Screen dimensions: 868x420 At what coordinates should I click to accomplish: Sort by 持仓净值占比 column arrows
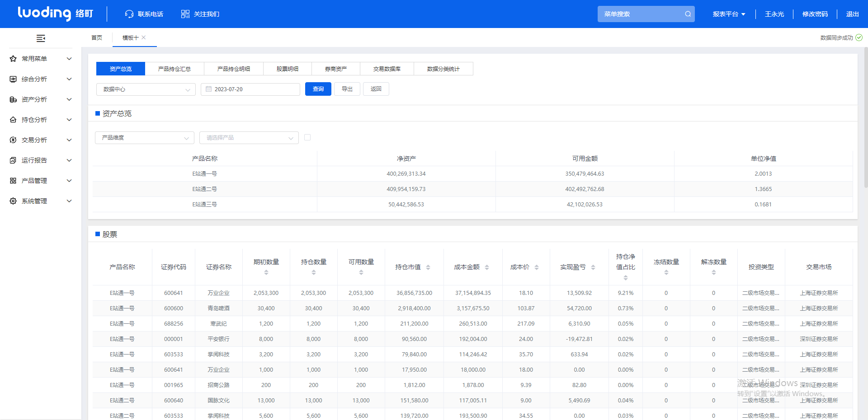[x=626, y=278]
